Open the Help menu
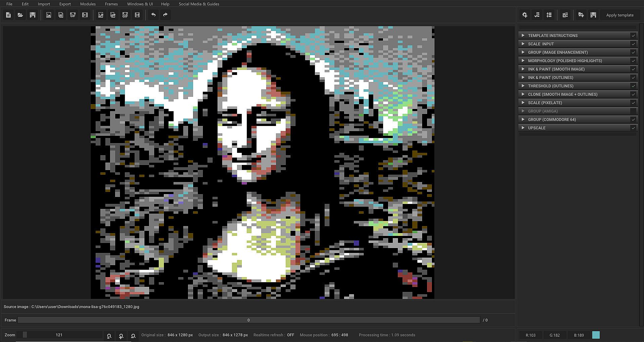Screen dimensions: 644x342 point(165,4)
